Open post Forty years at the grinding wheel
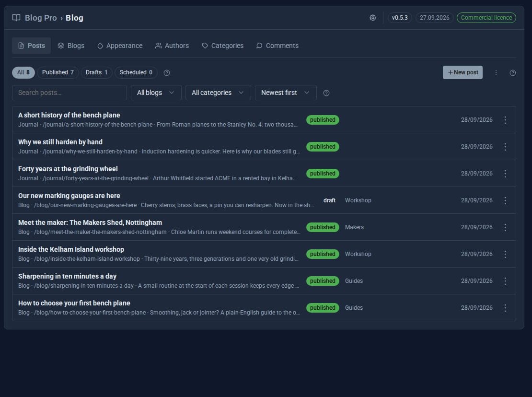Viewport: 532px width, 397px height. (68, 169)
